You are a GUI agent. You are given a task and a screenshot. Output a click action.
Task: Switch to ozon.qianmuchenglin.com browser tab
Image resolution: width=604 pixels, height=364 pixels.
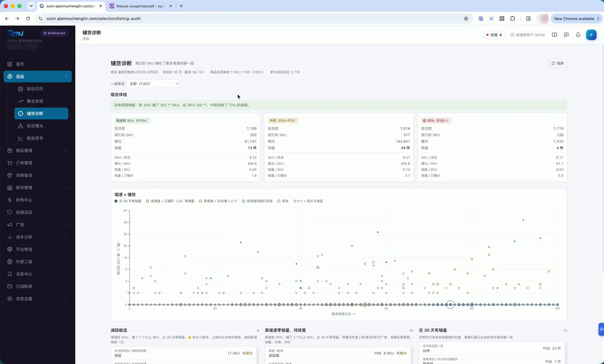click(x=70, y=6)
